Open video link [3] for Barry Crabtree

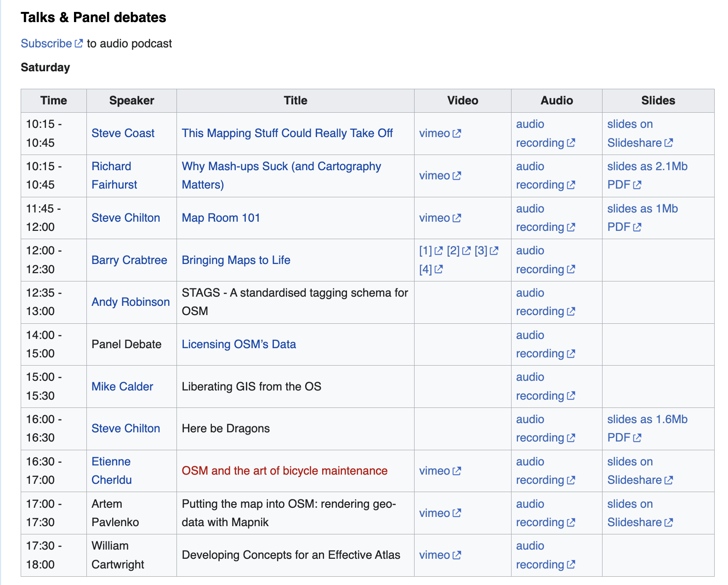pos(486,251)
